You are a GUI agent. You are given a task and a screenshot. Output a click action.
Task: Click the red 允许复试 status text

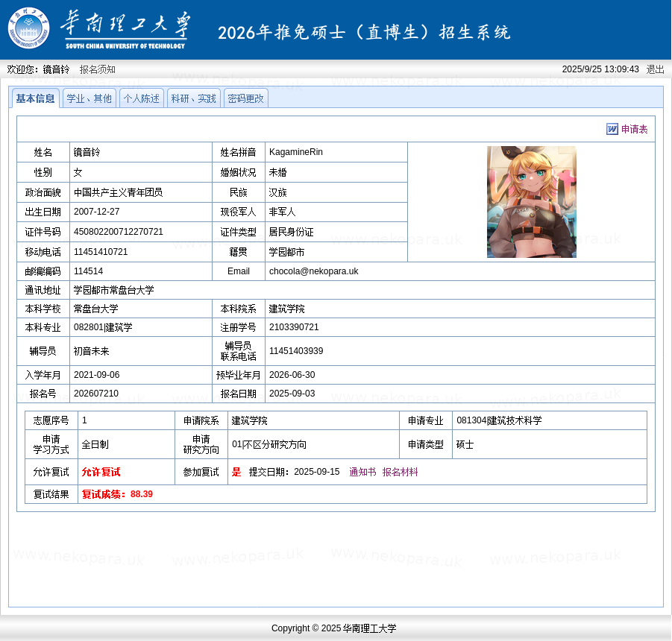pyautogui.click(x=101, y=472)
